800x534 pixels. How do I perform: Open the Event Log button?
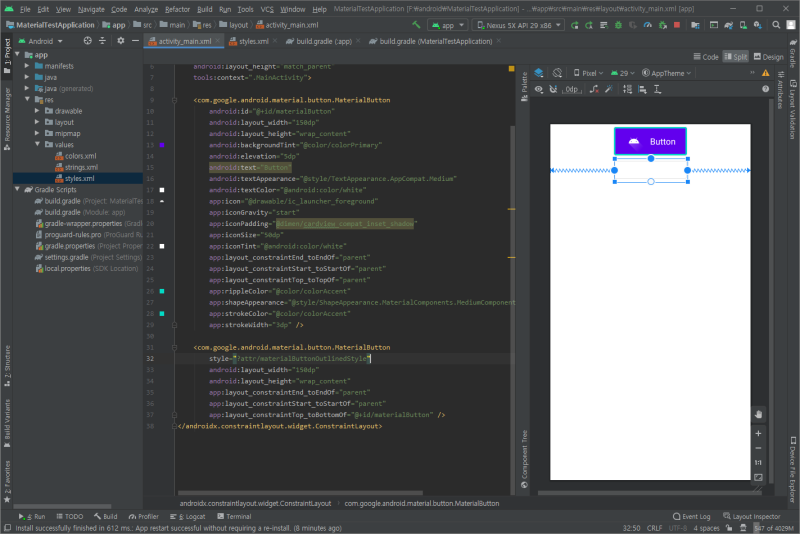pyautogui.click(x=689, y=516)
